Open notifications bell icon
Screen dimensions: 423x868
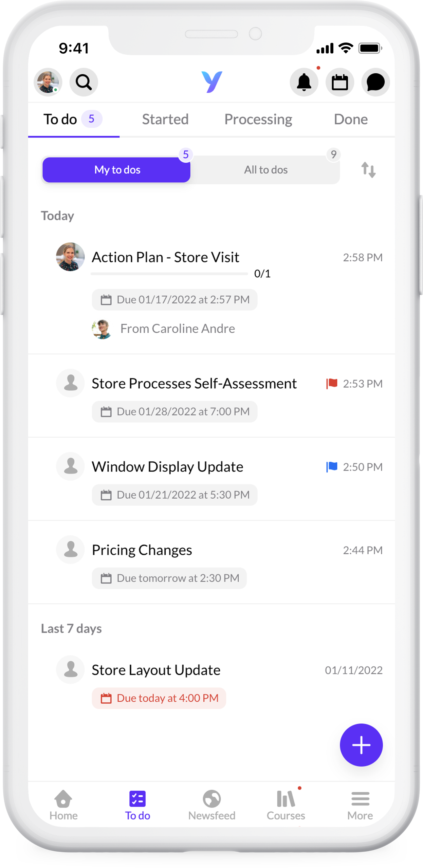tap(304, 82)
